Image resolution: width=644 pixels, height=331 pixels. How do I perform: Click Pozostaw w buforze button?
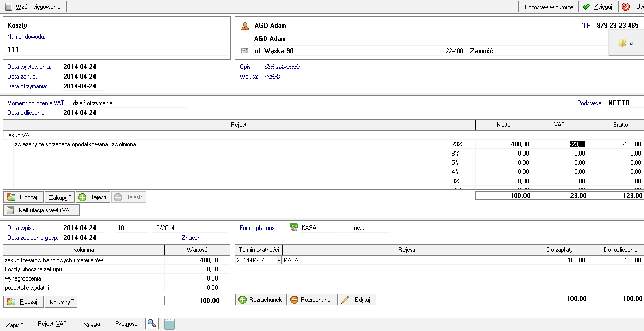[548, 7]
